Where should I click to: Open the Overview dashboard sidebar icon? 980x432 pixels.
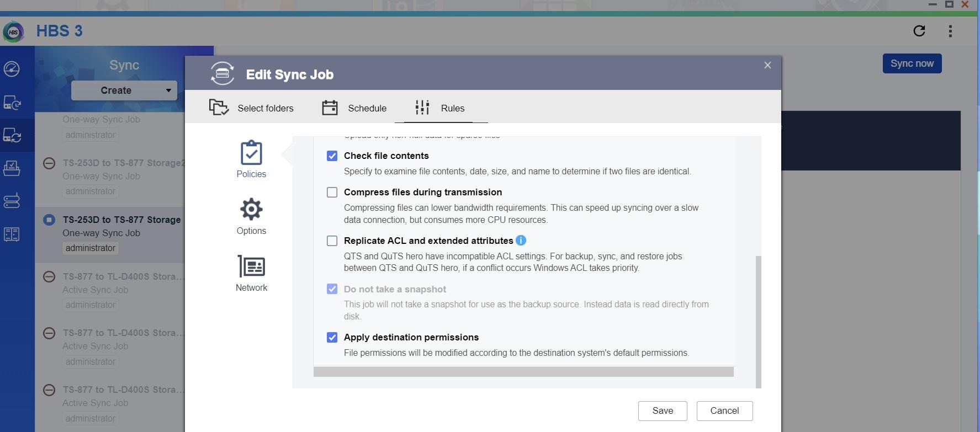(12, 69)
